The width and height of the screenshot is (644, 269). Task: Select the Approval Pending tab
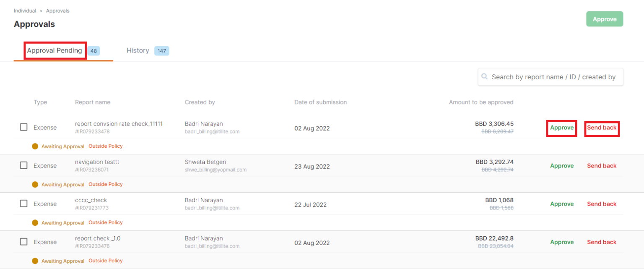pyautogui.click(x=55, y=50)
